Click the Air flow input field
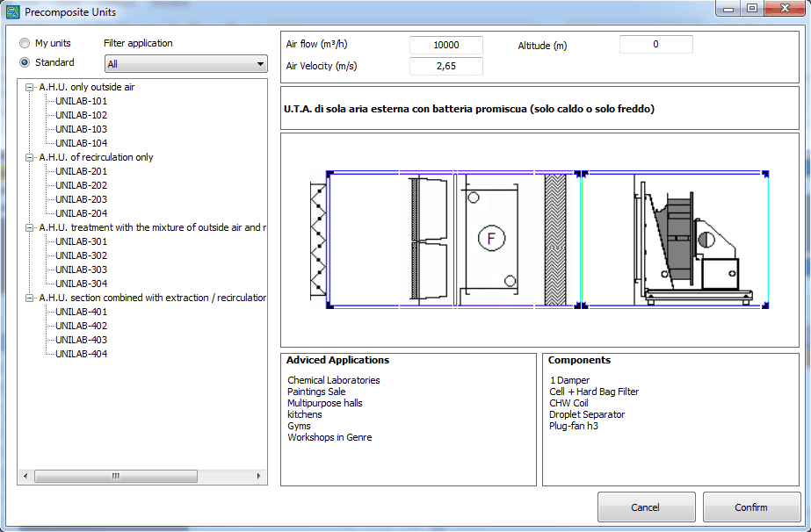Screen dimensions: 811x532 pyautogui.click(x=446, y=45)
